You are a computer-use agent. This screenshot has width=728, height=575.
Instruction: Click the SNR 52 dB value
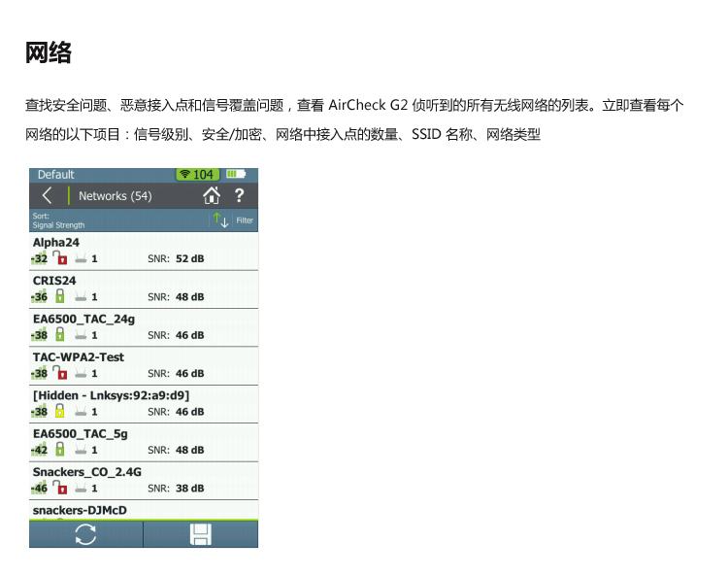click(x=190, y=258)
